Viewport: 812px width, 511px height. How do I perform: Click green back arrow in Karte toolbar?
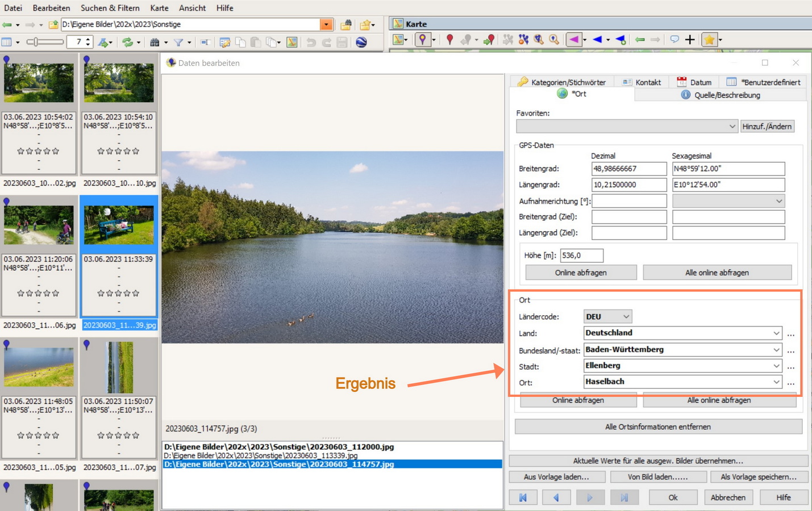[640, 39]
